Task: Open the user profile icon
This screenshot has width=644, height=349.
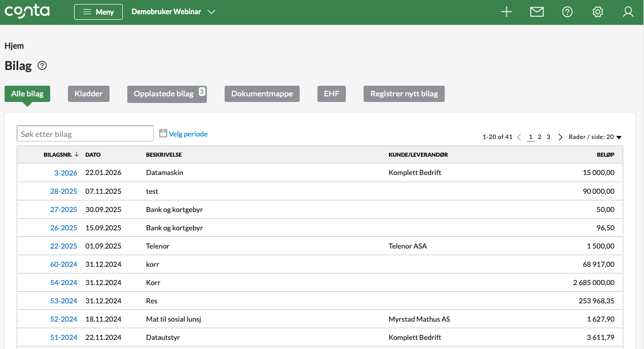Action: coord(628,12)
